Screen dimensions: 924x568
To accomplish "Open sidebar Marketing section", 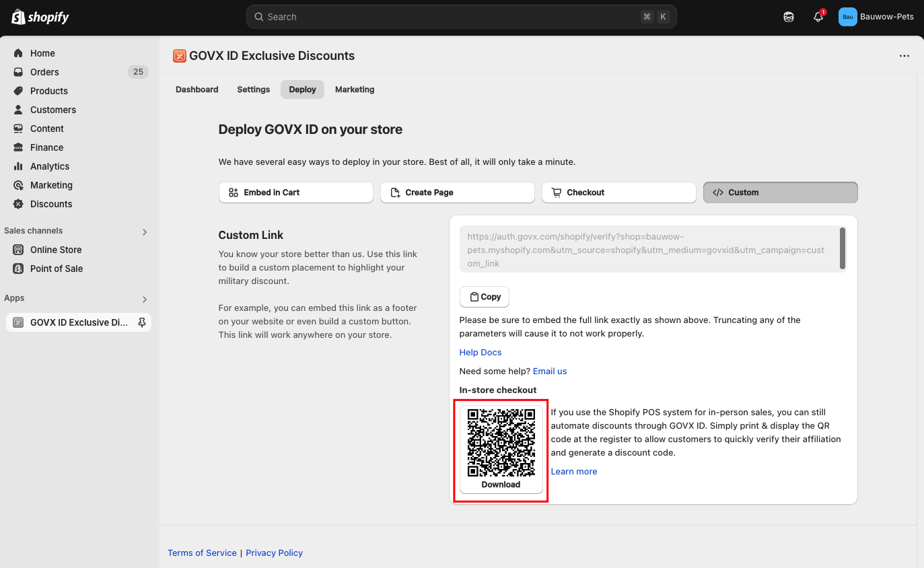I will [x=51, y=185].
